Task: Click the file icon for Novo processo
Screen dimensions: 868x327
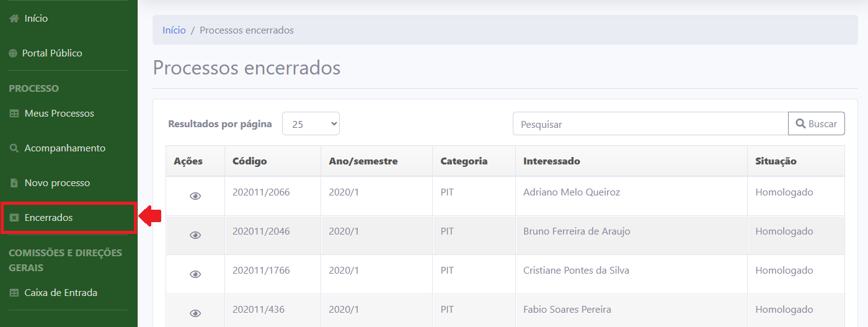Action: [14, 183]
